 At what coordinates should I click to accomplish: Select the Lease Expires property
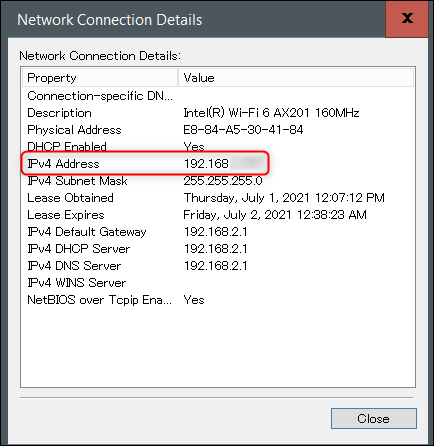[66, 215]
